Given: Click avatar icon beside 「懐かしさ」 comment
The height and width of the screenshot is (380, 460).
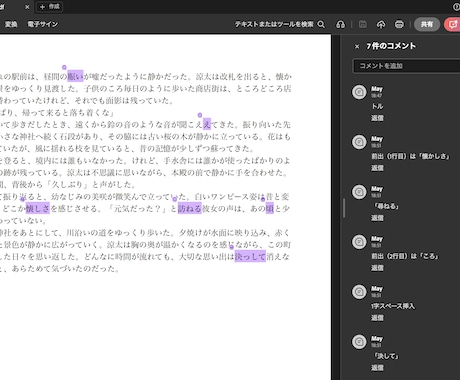Looking at the screenshot, I should [x=359, y=142].
